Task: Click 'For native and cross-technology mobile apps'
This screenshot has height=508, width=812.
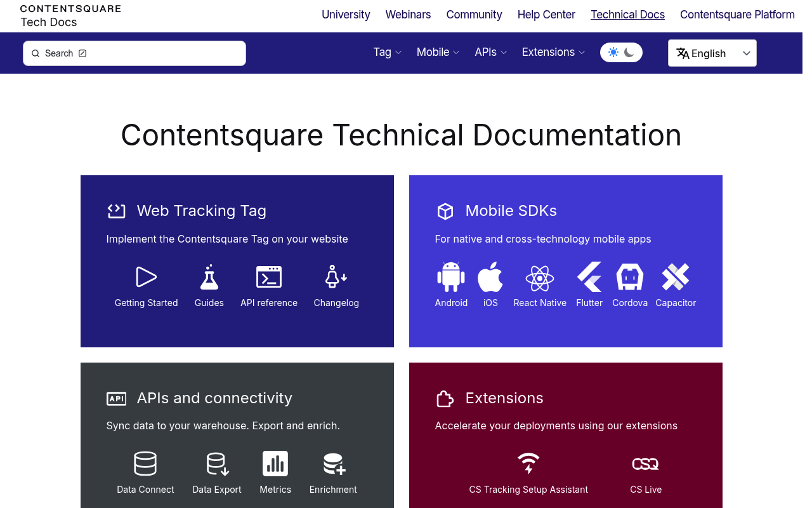Action: pos(543,239)
